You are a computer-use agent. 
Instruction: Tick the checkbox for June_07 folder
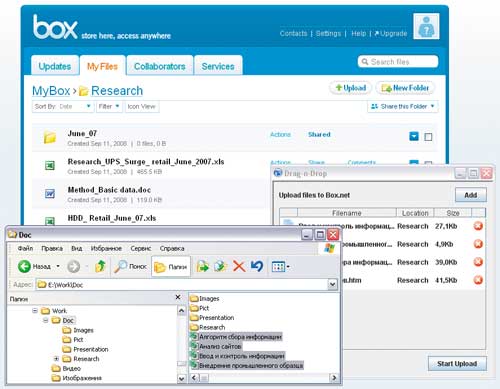(428, 137)
